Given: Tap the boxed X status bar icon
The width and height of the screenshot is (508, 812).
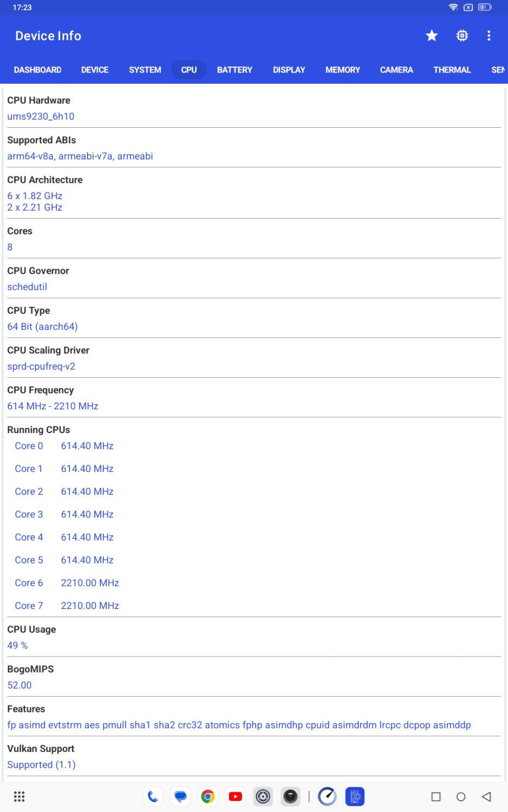Looking at the screenshot, I should [468, 7].
